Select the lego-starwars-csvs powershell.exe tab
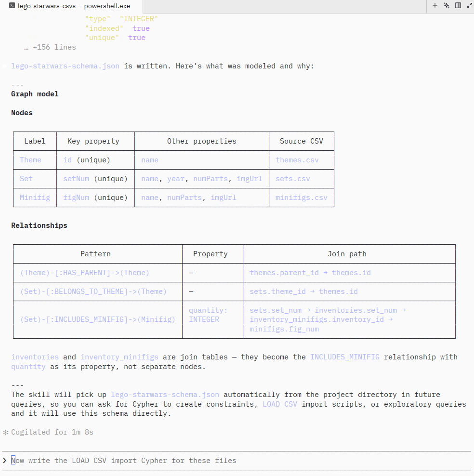The height and width of the screenshot is (476, 474). tap(71, 6)
